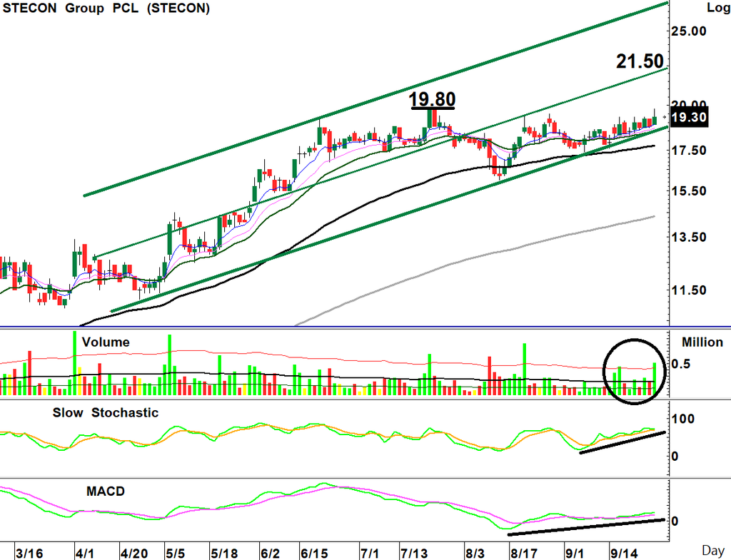Click the 5/5 date axis marker
Screen dimensions: 731x560
coord(176,553)
